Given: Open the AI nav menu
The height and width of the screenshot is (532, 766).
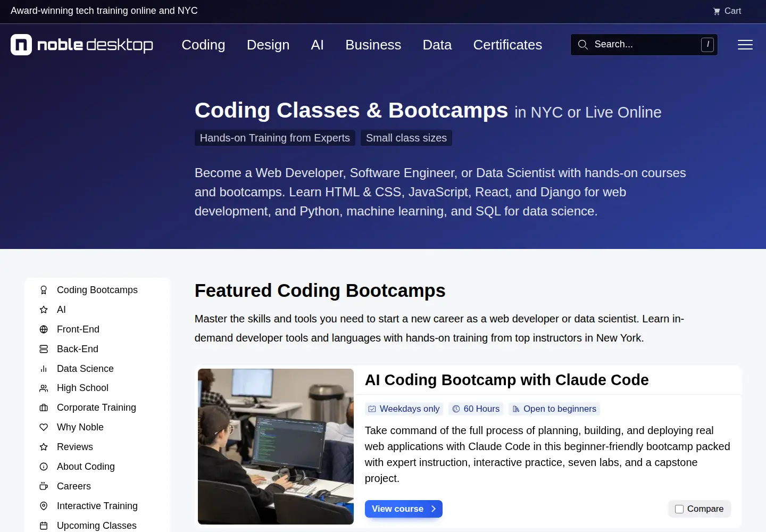Looking at the screenshot, I should point(318,45).
